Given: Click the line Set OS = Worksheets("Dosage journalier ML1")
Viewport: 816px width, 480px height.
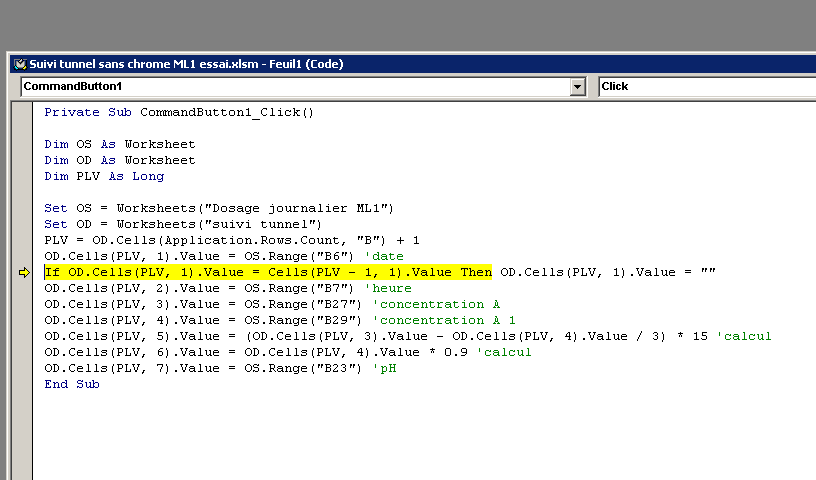Looking at the screenshot, I should click(219, 208).
